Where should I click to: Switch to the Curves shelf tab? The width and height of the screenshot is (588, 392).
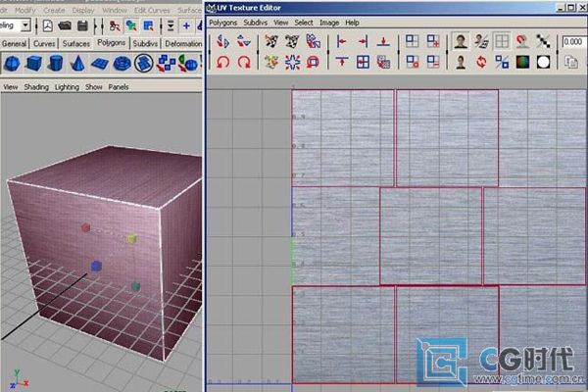click(x=44, y=43)
